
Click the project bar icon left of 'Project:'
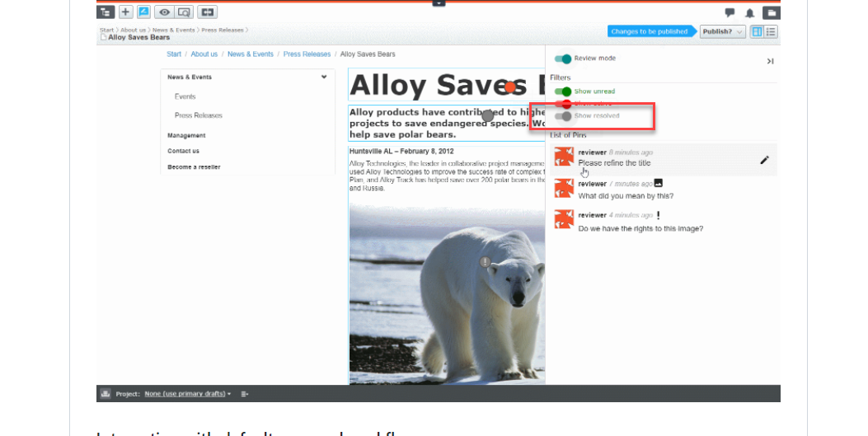pyautogui.click(x=106, y=394)
